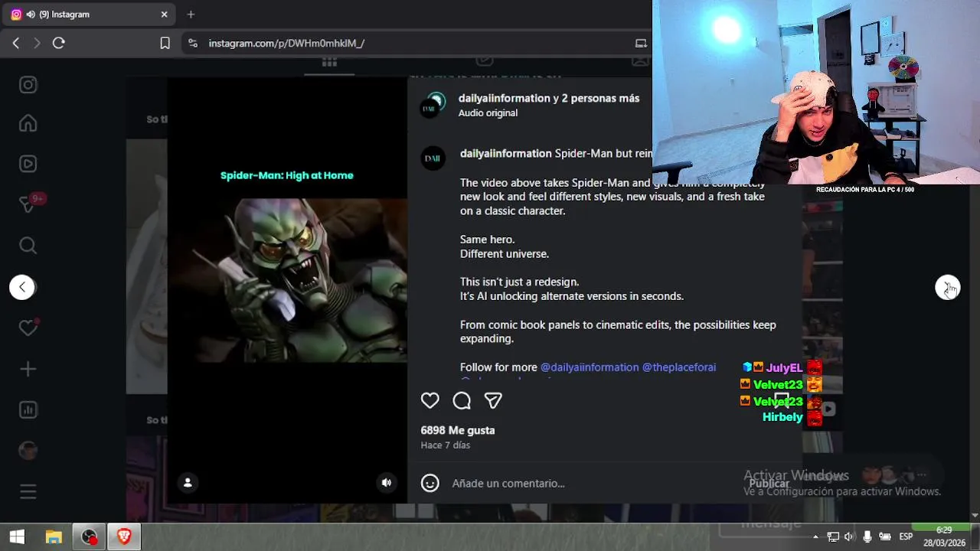Screen dimensions: 980x551
Task: Open OBS Studio from taskbar
Action: 90,537
